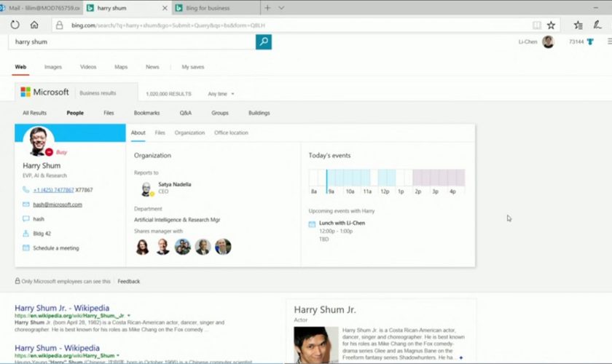Open the Any time filter dropdown

click(221, 94)
